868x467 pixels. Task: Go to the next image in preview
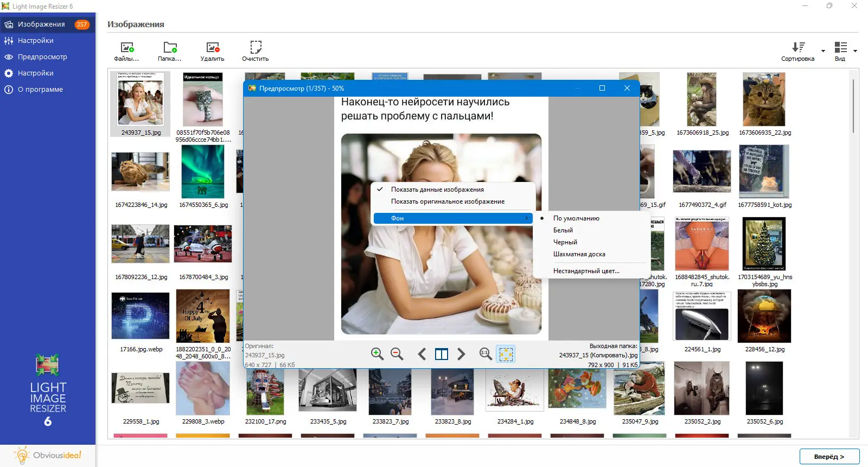pyautogui.click(x=461, y=354)
